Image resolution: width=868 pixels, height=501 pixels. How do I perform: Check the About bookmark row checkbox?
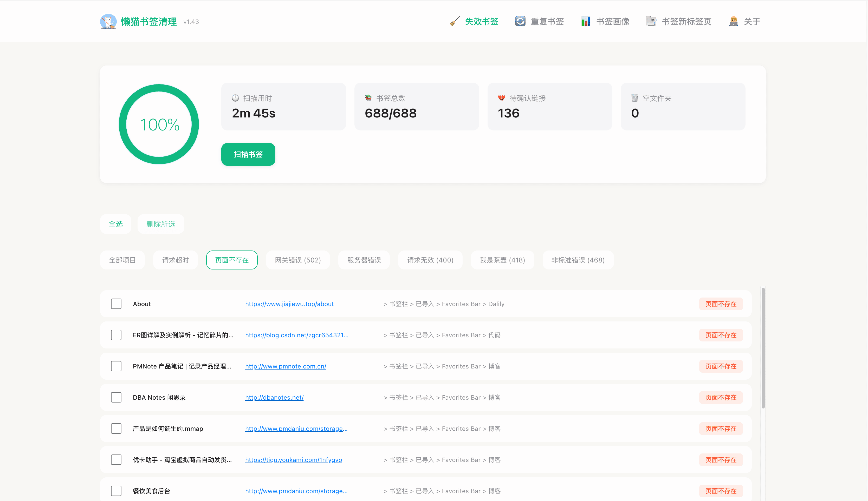116,304
